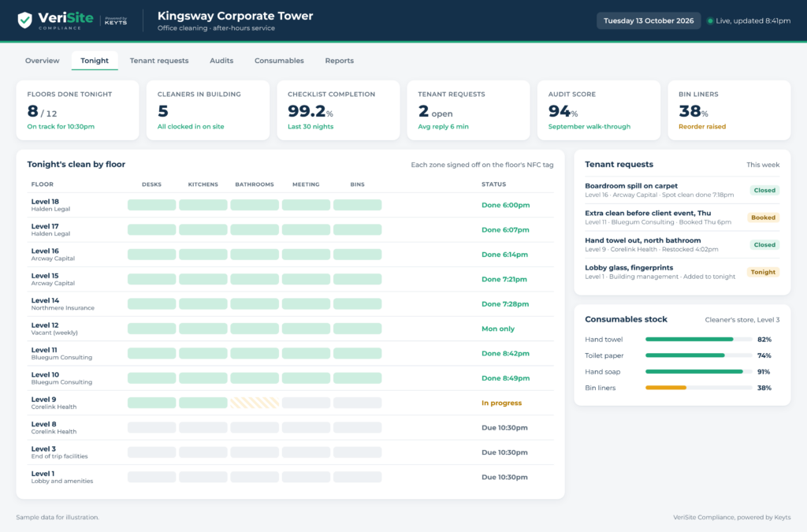Image resolution: width=807 pixels, height=532 pixels.
Task: Click the green live status dot
Action: [x=710, y=21]
